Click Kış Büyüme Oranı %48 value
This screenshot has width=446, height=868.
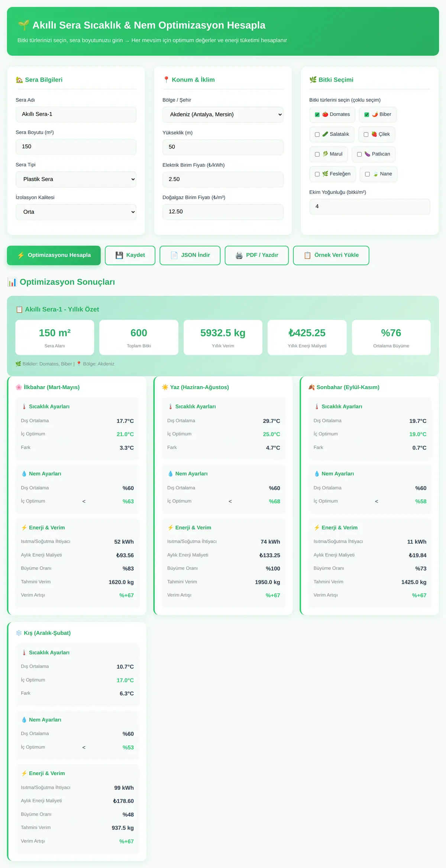[128, 815]
